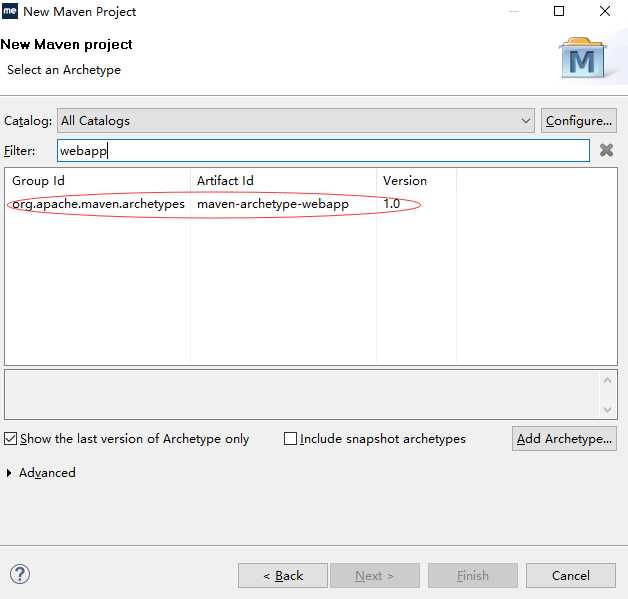Maximize the New Maven Project window
This screenshot has width=628, height=599.
(559, 11)
